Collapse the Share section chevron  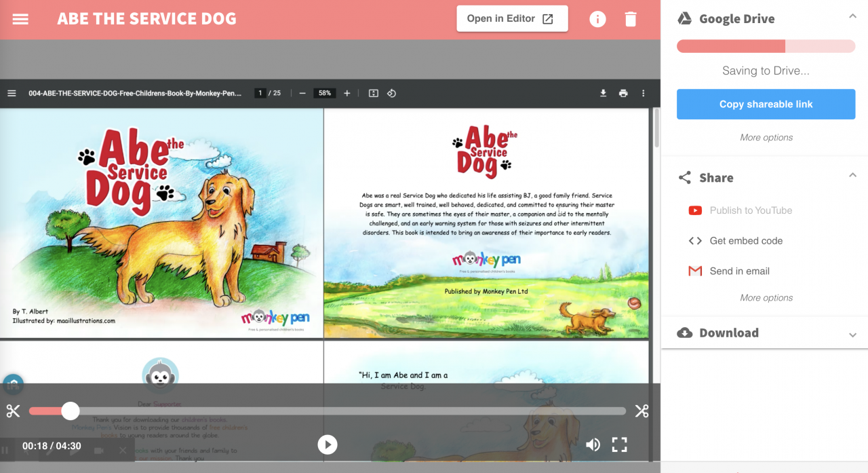(x=852, y=175)
